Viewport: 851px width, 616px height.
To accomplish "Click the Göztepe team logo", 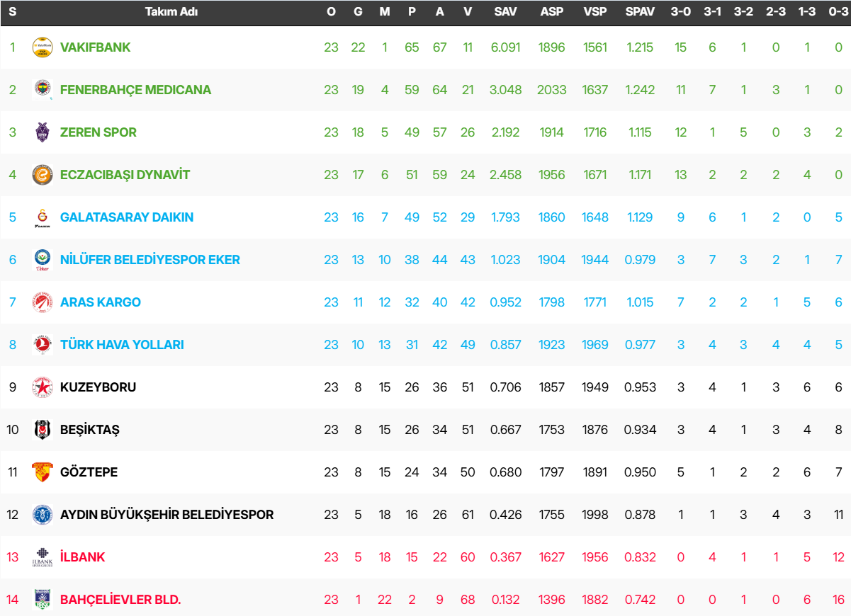I will (43, 472).
